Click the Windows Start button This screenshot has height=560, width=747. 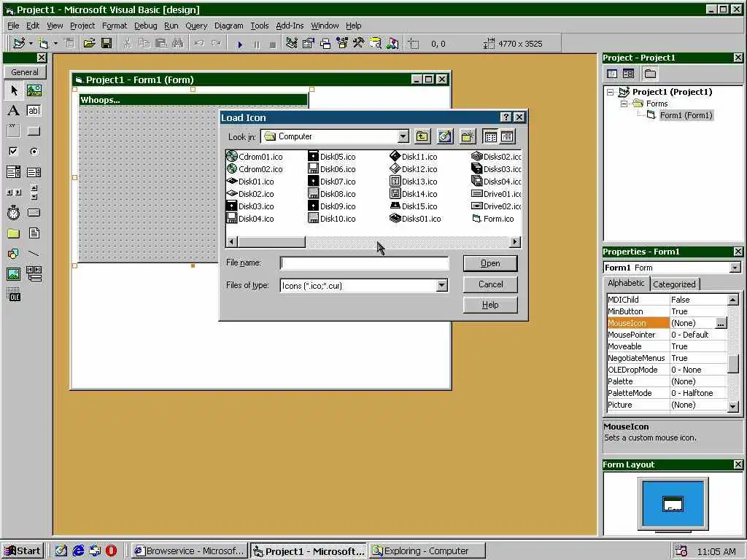[x=23, y=551]
